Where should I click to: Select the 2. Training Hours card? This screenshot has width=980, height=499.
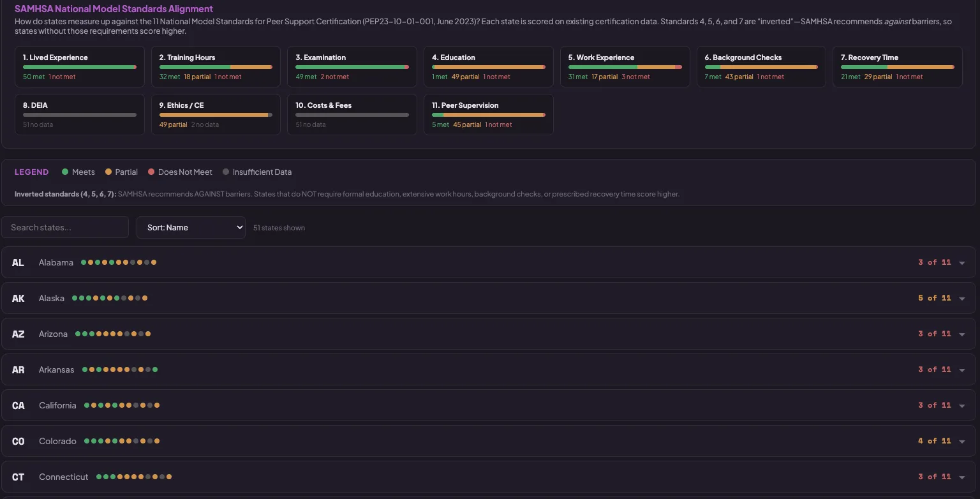point(216,66)
